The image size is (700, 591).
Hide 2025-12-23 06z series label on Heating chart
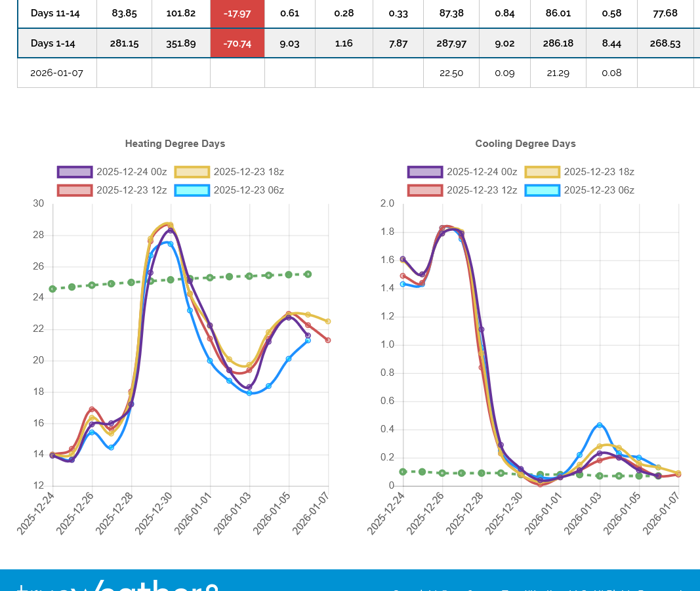tap(249, 190)
